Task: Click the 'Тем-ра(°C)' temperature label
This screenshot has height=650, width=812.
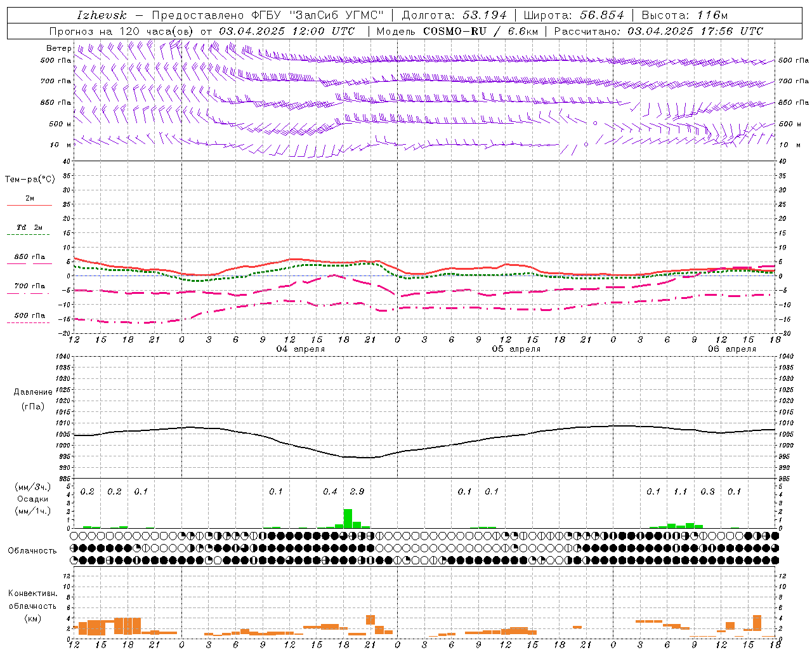Action: 30,180
